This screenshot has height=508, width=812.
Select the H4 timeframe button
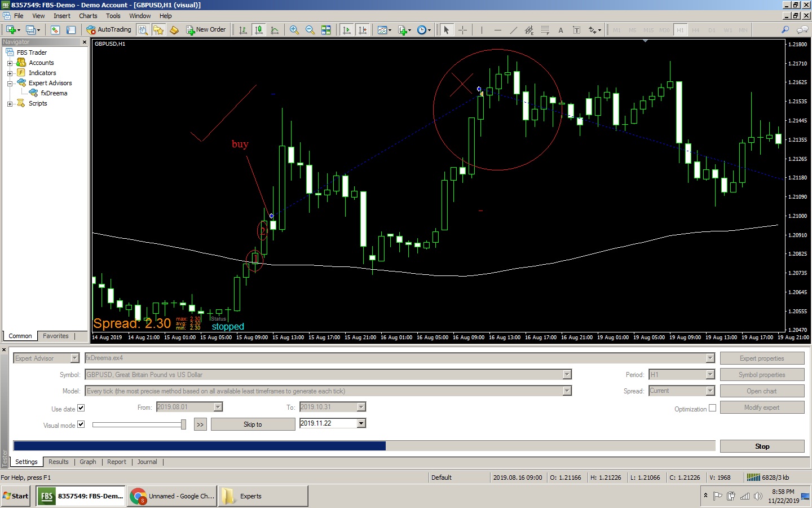(x=696, y=30)
